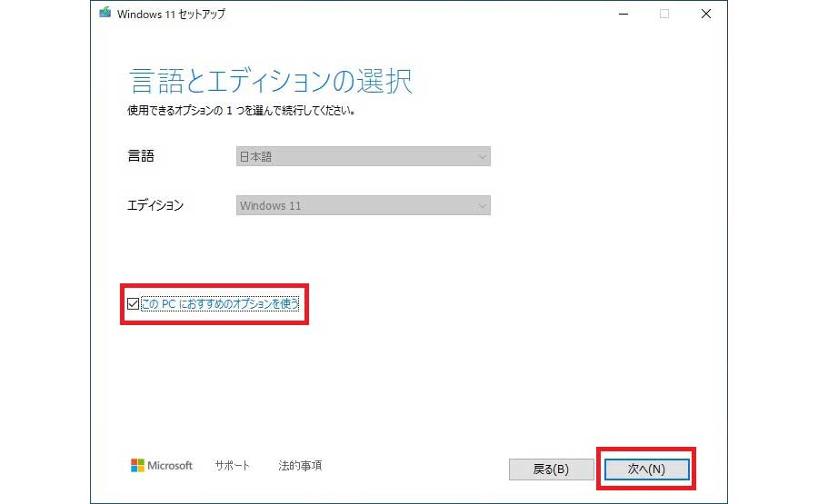Uncheck the recommended options for this PC checkbox
Viewport: 818px width, 504px height.
(134, 303)
